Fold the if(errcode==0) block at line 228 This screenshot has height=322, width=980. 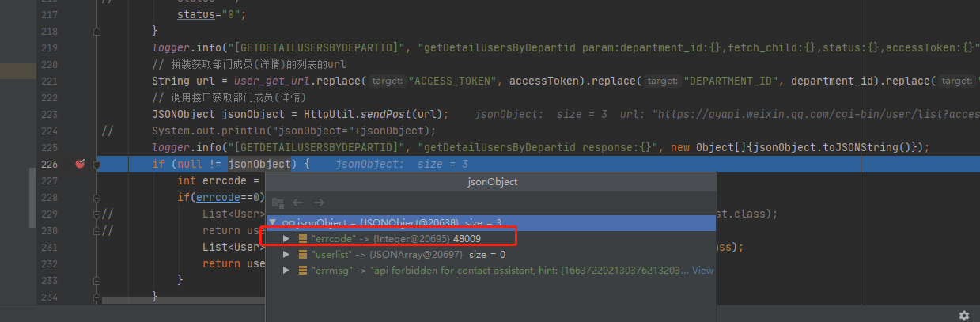96,197
